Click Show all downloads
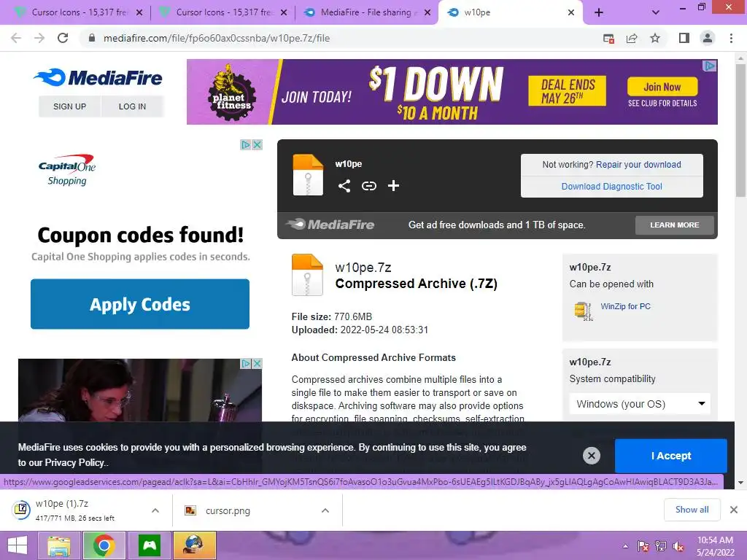 click(692, 510)
